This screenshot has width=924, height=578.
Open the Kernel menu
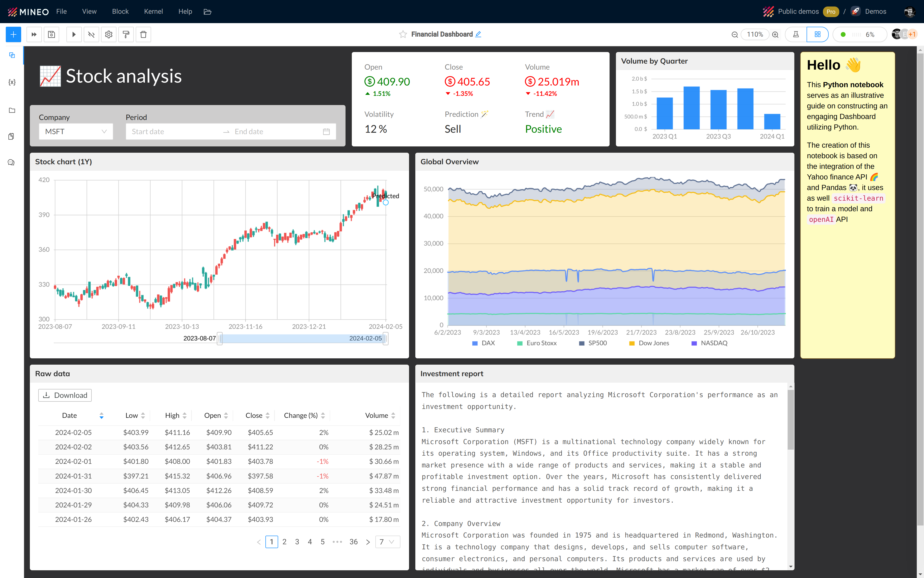pos(154,12)
